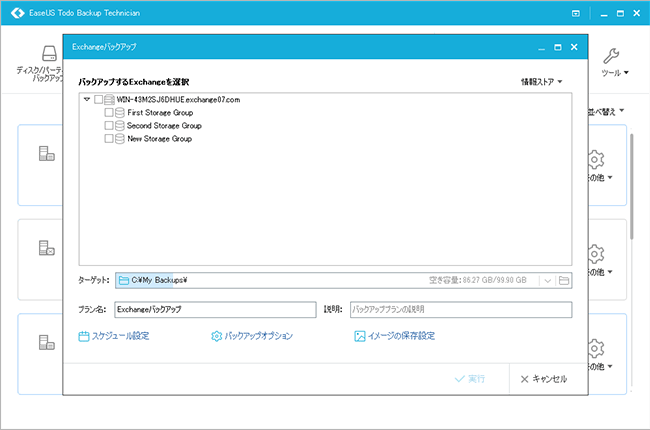Click the calendar icon for schedule settings

84,336
